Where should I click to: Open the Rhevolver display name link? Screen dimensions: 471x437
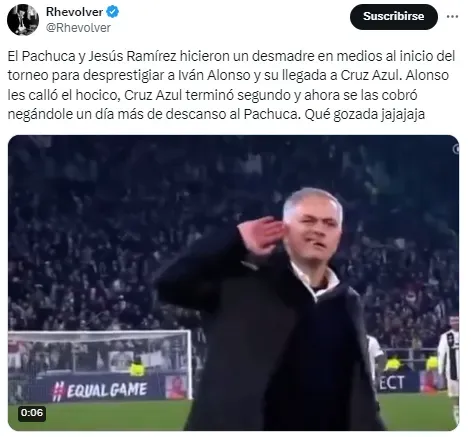click(74, 12)
